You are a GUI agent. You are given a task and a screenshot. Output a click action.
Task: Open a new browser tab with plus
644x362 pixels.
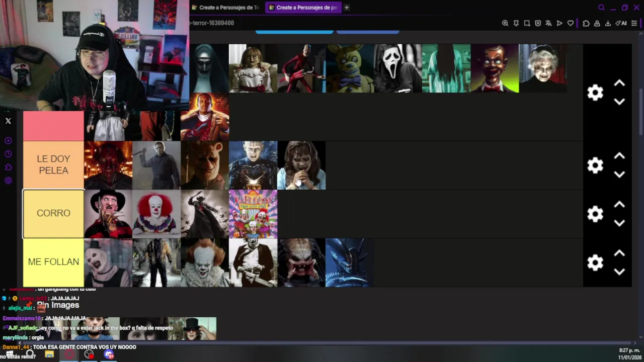point(347,8)
